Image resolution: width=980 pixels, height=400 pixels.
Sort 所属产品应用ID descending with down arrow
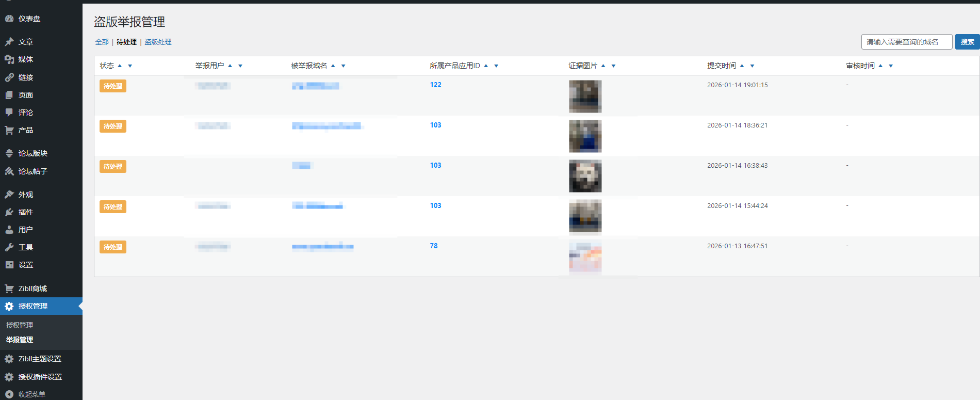coord(496,66)
